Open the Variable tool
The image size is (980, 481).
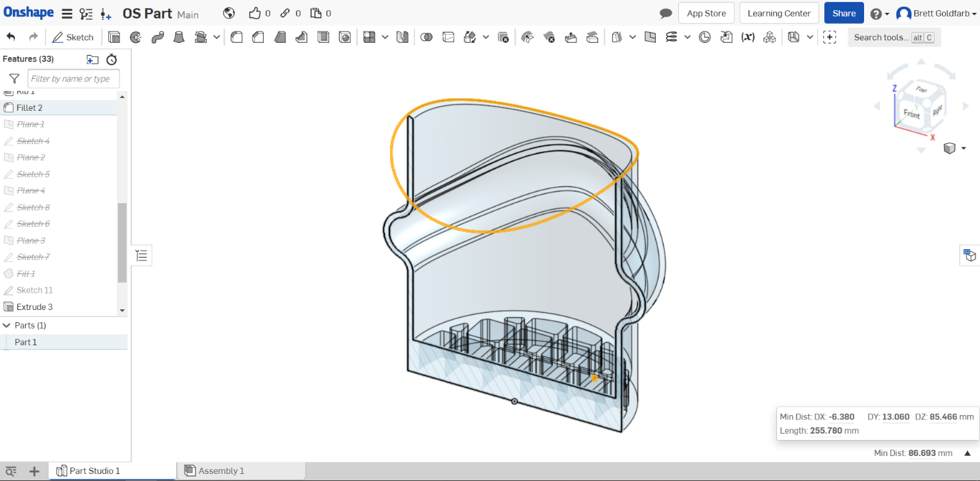(x=747, y=37)
